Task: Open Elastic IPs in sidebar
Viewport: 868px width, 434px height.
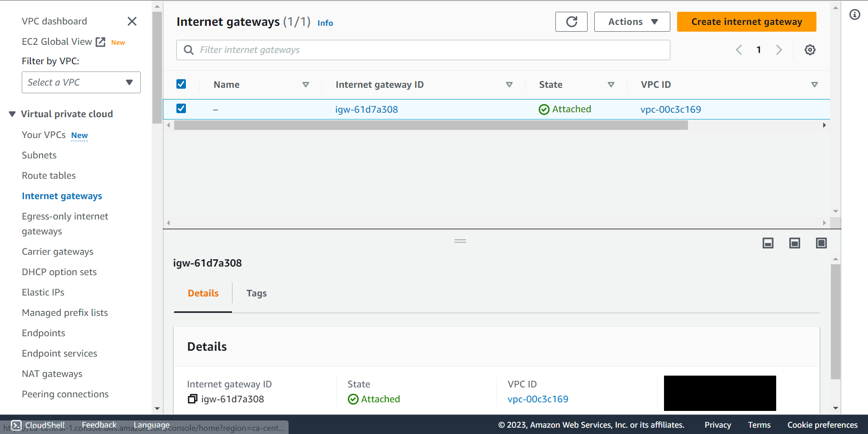Action: pos(43,292)
